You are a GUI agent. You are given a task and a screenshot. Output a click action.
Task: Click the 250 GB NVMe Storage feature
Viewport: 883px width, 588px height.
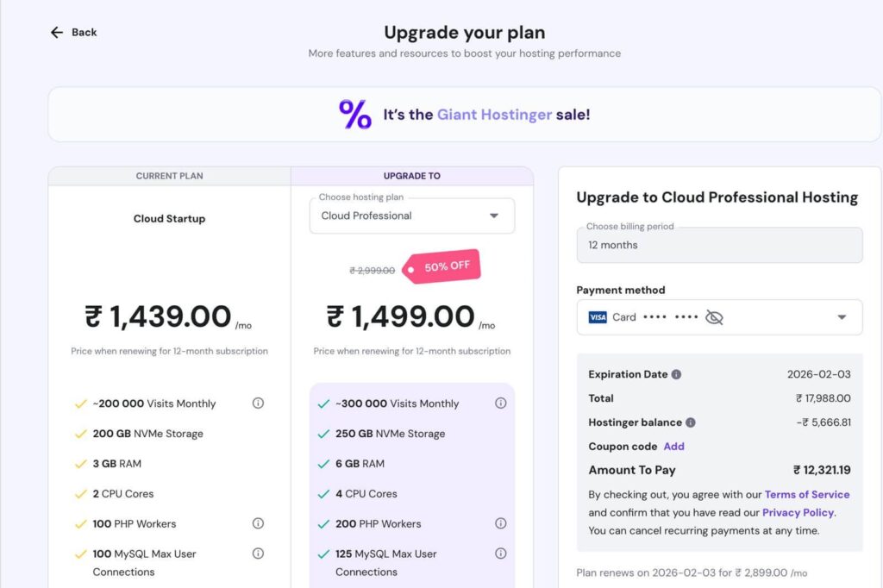(391, 434)
